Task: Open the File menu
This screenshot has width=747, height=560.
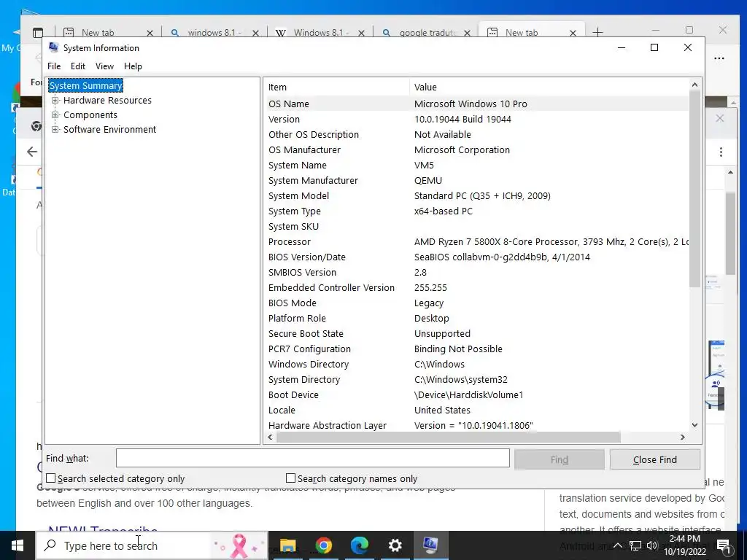Action: click(x=54, y=66)
